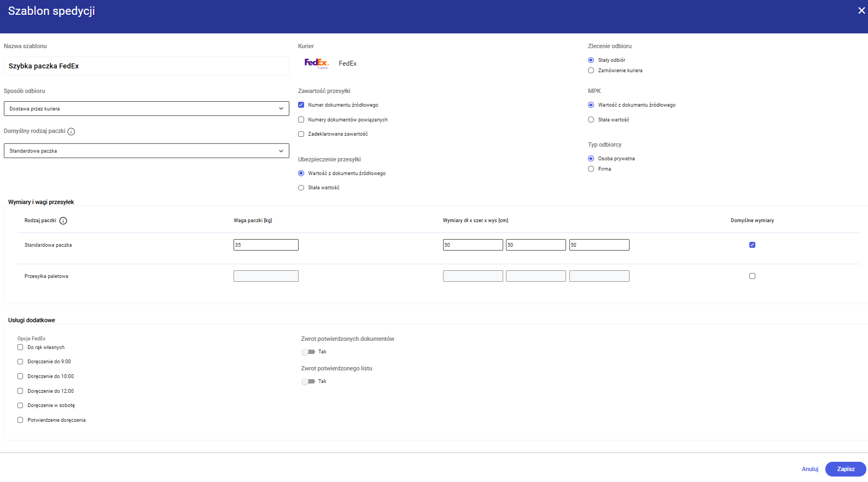Click length field of Standardowa paczka

(473, 245)
